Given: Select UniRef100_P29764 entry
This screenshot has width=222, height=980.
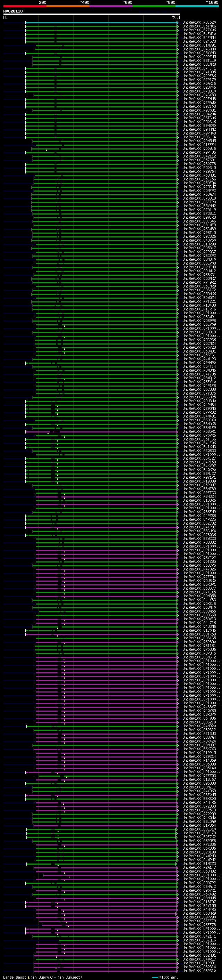Looking at the screenshot, I should point(199,172).
